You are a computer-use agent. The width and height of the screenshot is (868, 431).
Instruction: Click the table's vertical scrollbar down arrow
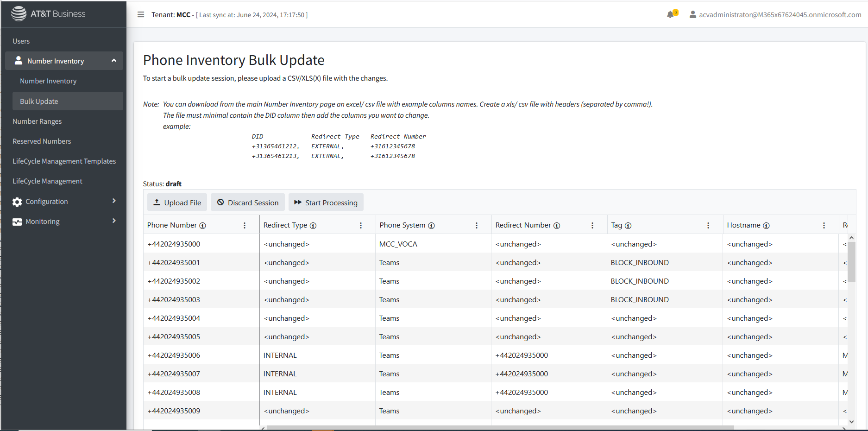pos(851,422)
